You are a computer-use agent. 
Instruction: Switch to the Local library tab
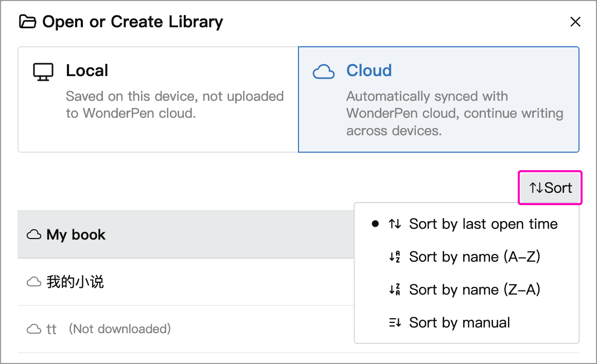click(x=158, y=99)
